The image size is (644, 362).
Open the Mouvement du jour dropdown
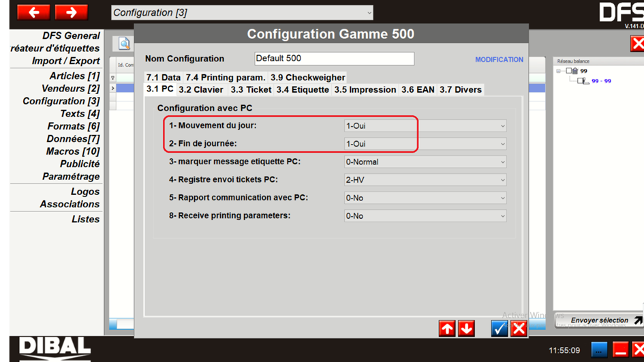[425, 126]
